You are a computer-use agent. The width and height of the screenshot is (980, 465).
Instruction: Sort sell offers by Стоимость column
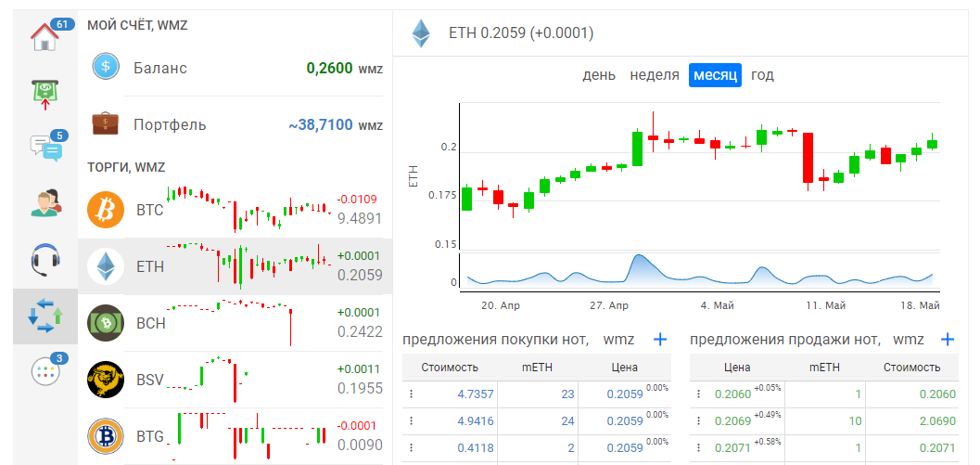912,368
